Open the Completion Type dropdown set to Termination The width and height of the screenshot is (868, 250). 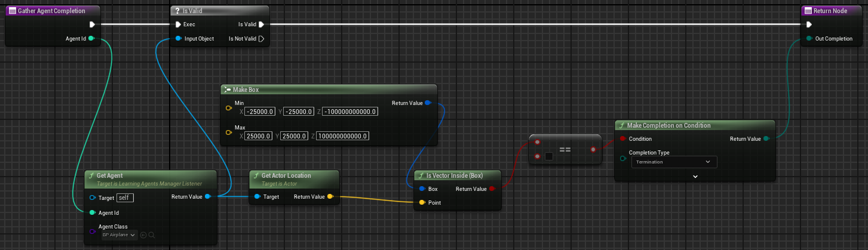coord(674,162)
